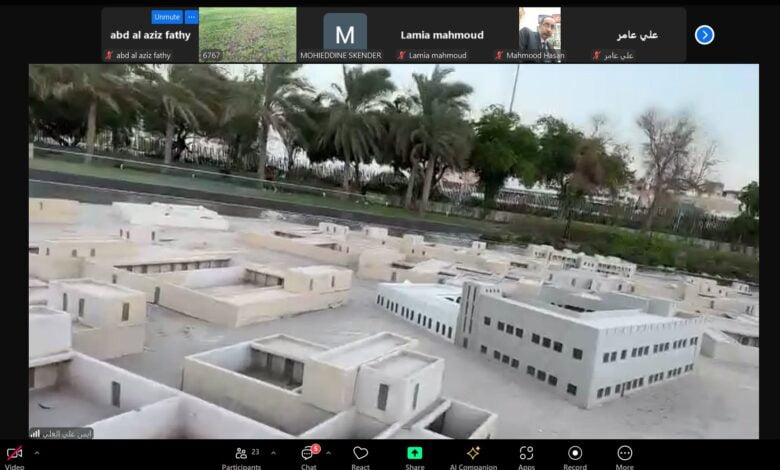Select the علي عامر participant tile
780x470 pixels.
point(637,35)
